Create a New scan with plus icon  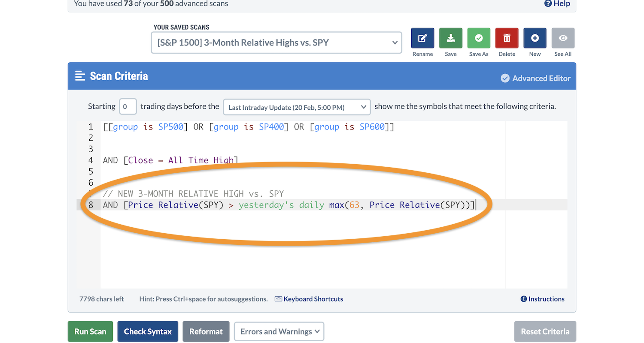535,38
